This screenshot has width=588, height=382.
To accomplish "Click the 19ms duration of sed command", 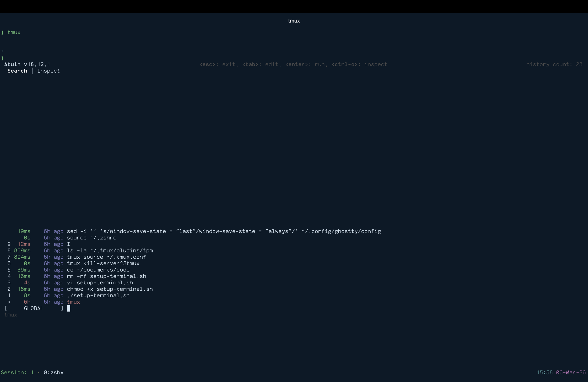I will tap(24, 231).
